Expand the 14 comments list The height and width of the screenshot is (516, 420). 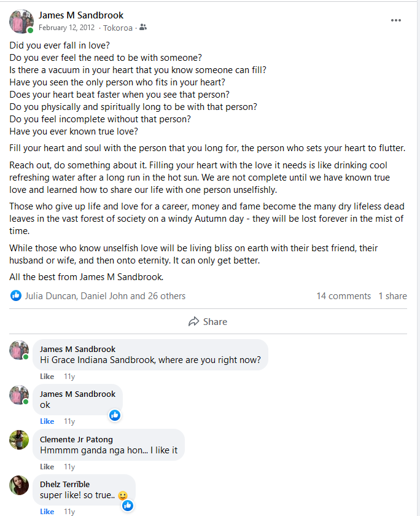pyautogui.click(x=343, y=296)
